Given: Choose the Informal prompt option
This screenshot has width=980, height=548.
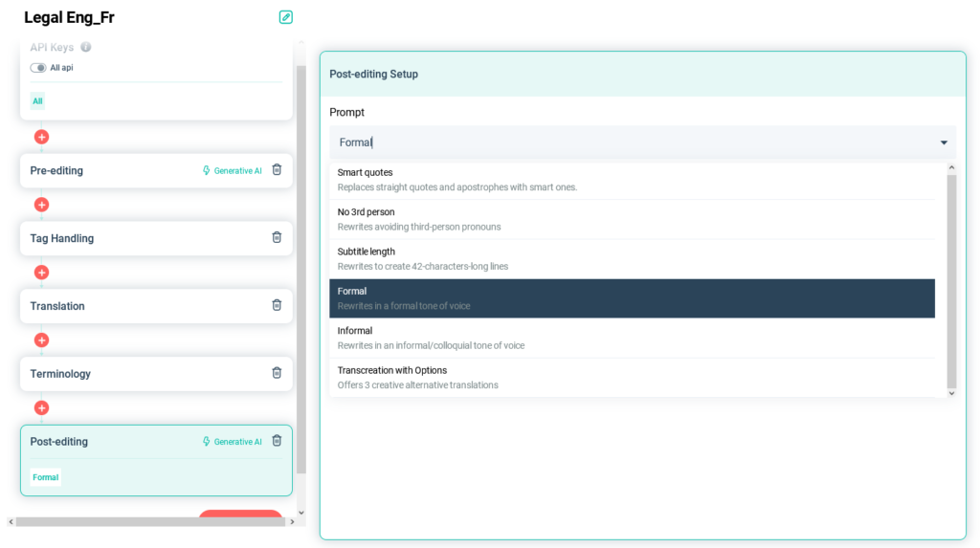Looking at the screenshot, I should [632, 338].
